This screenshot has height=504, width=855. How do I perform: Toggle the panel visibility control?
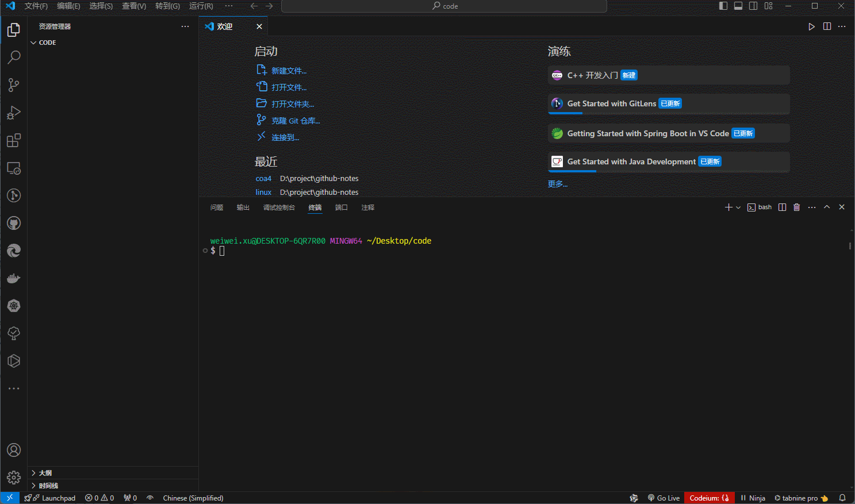(x=738, y=6)
